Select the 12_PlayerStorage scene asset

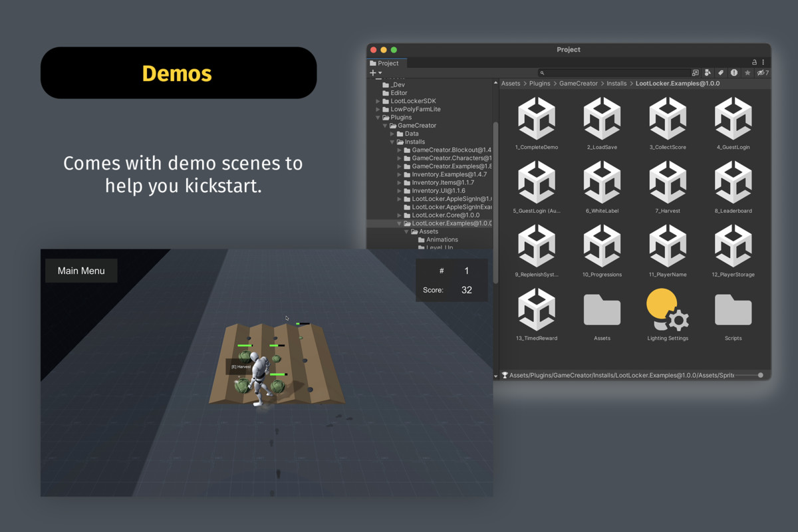[x=733, y=251]
